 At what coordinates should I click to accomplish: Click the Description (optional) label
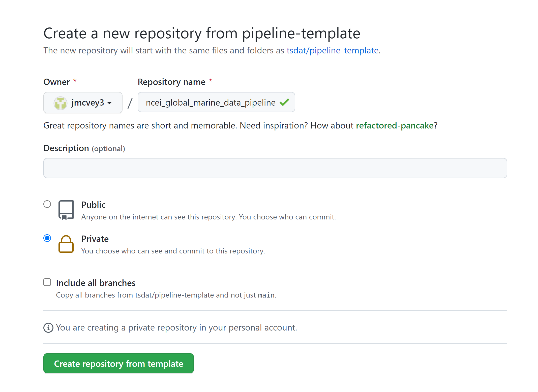[84, 148]
